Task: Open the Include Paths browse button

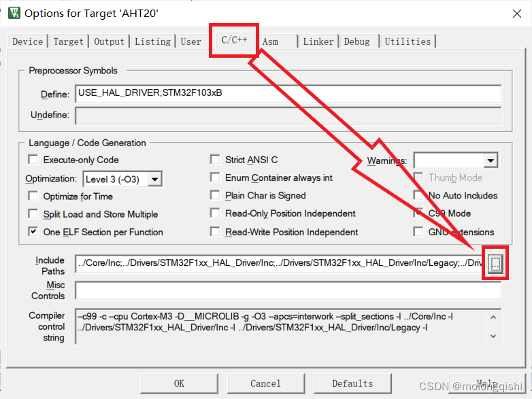Action: point(495,263)
